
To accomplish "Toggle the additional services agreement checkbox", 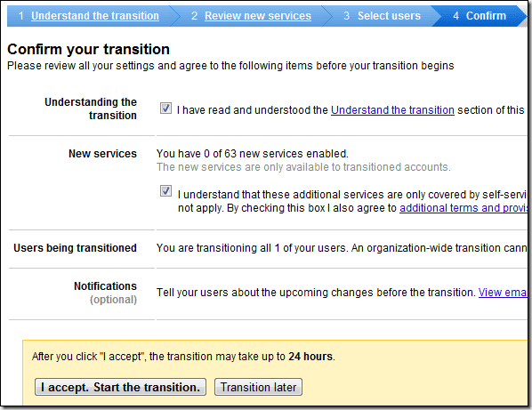I will click(x=165, y=191).
